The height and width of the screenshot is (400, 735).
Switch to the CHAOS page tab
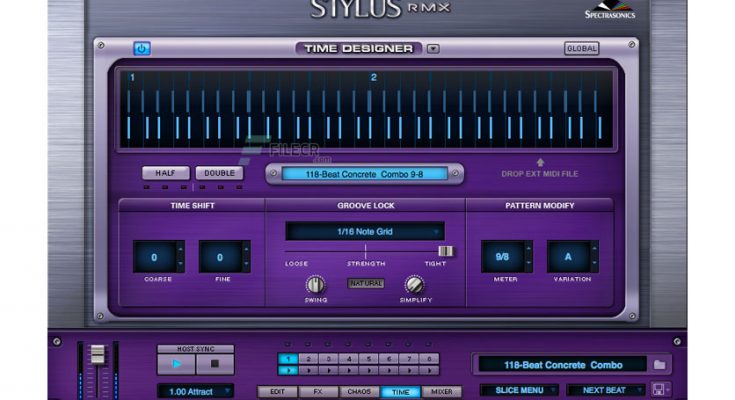click(359, 392)
